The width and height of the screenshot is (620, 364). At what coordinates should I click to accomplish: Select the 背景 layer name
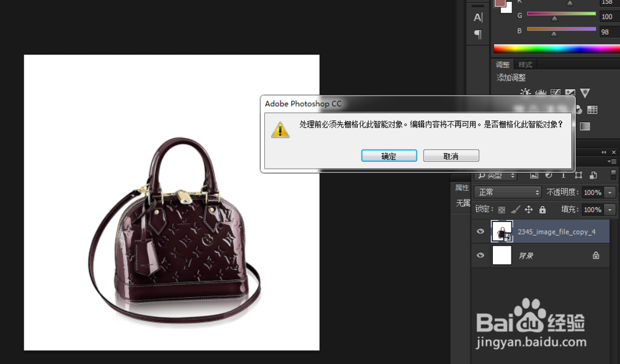point(526,255)
